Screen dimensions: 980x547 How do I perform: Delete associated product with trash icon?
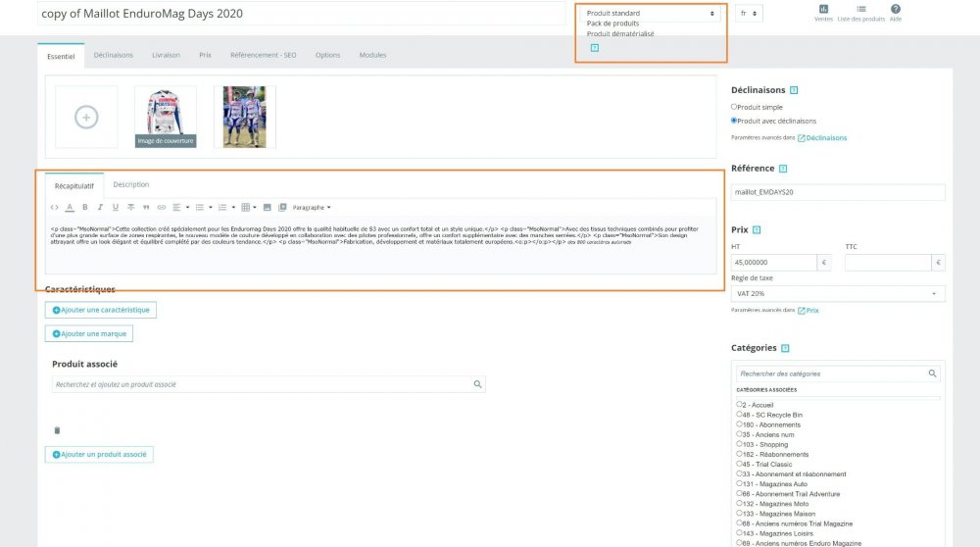tap(57, 430)
